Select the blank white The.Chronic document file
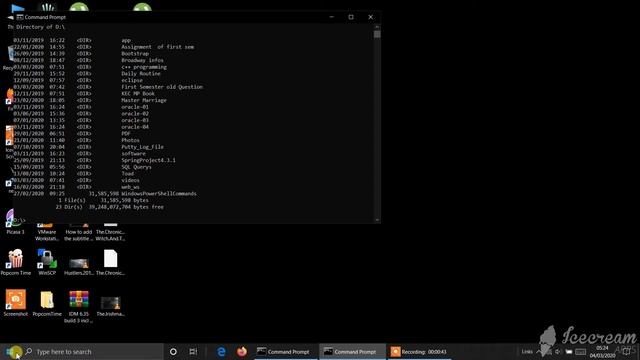Screen dimensions: 640x360 pyautogui.click(x=110, y=262)
